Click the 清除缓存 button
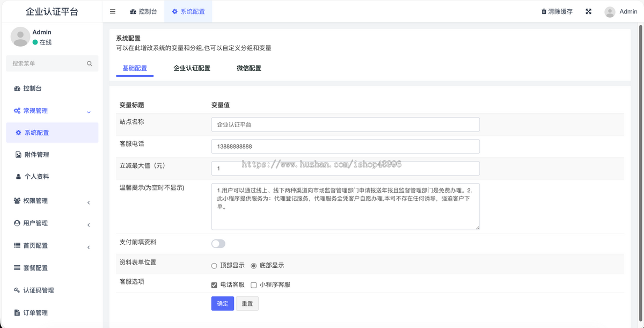 (x=557, y=11)
